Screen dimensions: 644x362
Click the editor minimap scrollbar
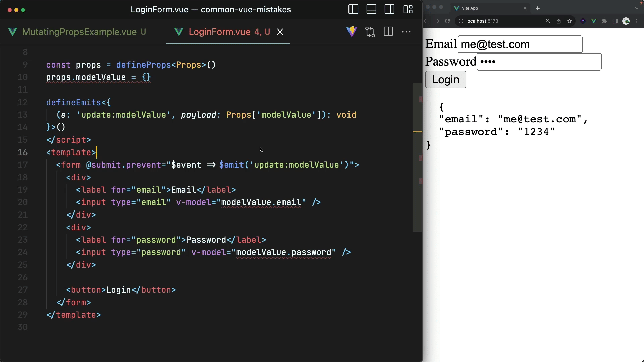417,158
